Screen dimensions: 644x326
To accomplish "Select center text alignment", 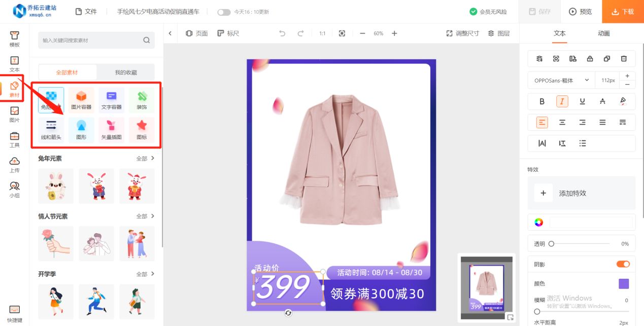I will click(562, 122).
